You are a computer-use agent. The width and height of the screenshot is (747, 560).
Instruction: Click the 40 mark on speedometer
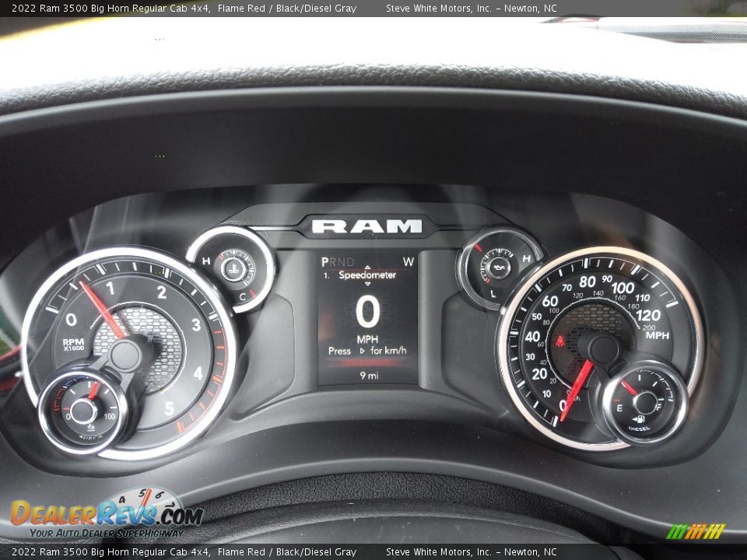pyautogui.click(x=532, y=337)
